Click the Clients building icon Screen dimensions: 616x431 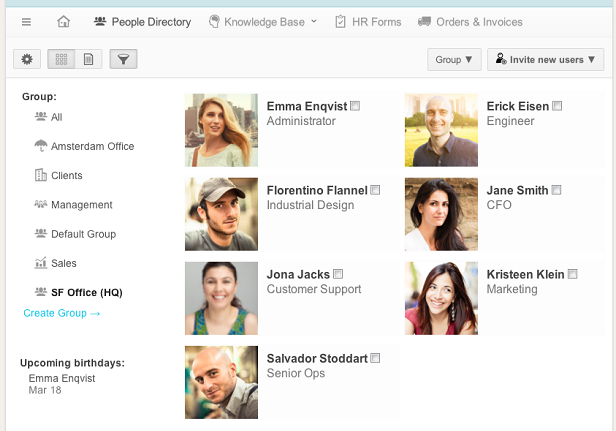click(x=41, y=175)
